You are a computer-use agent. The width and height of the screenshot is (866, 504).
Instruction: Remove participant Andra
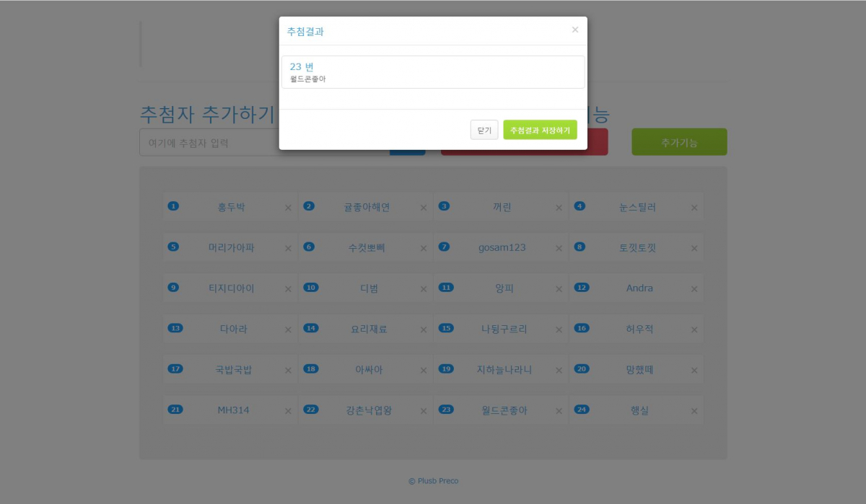point(694,288)
